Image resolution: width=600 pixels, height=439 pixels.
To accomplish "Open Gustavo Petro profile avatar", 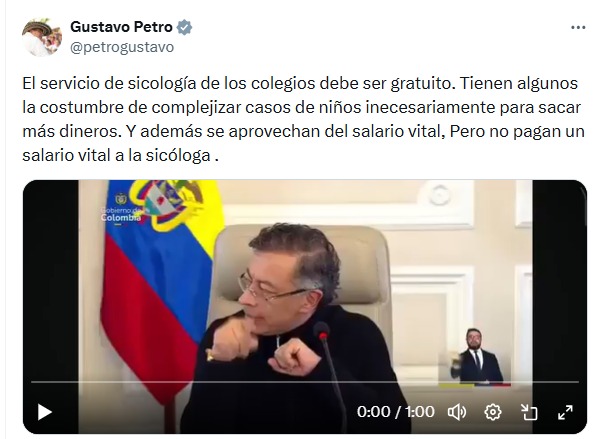I will pyautogui.click(x=42, y=38).
